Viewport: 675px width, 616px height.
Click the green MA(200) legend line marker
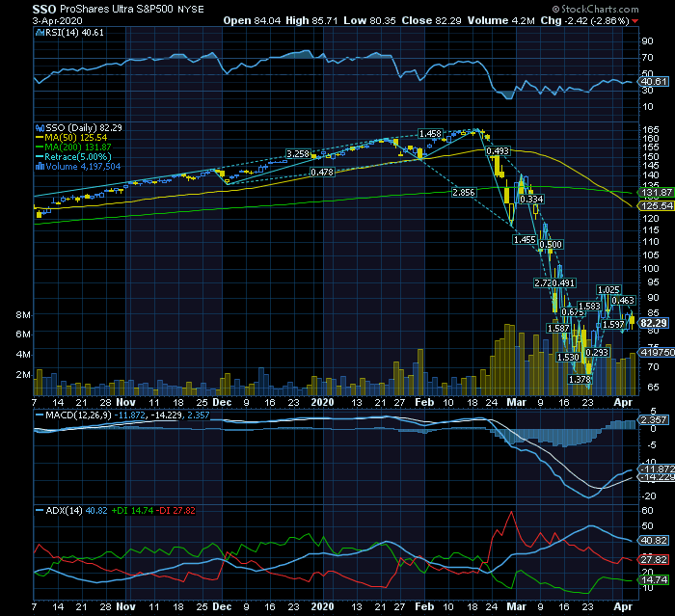tap(40, 147)
